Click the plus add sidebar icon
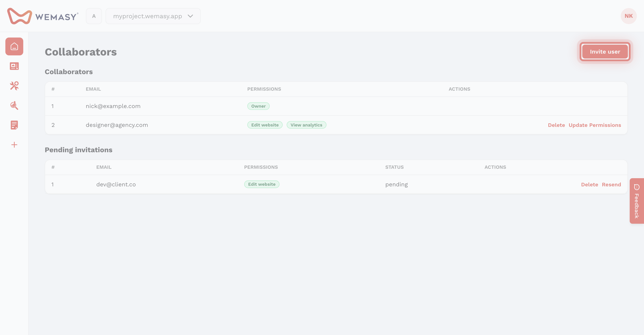 [14, 145]
